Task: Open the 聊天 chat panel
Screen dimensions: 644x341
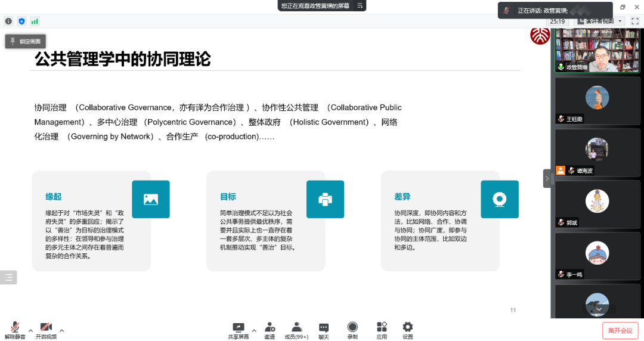Action: point(323,329)
